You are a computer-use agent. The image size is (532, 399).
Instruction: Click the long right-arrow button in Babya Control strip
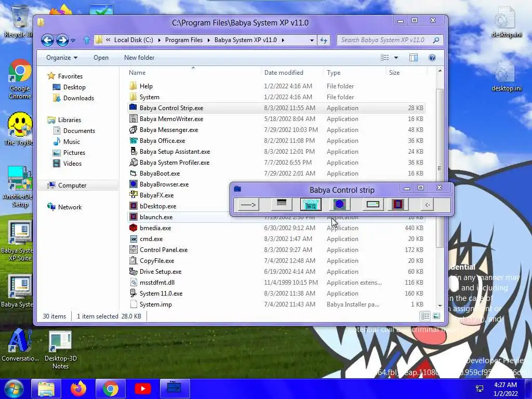pos(248,205)
